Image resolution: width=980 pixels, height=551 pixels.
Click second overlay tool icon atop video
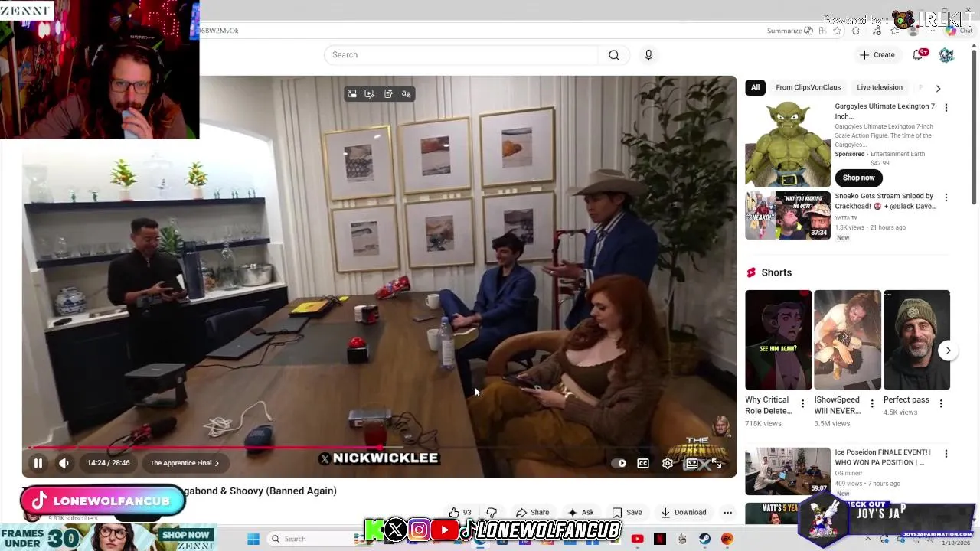pyautogui.click(x=370, y=93)
